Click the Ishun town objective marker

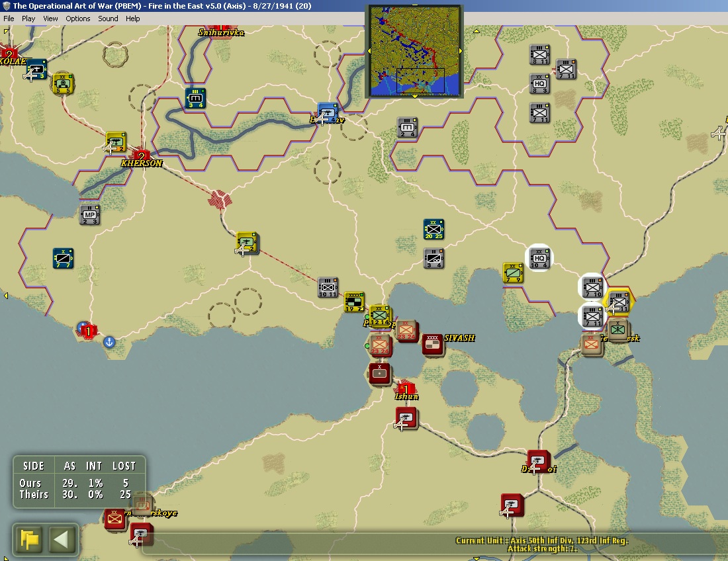(406, 388)
